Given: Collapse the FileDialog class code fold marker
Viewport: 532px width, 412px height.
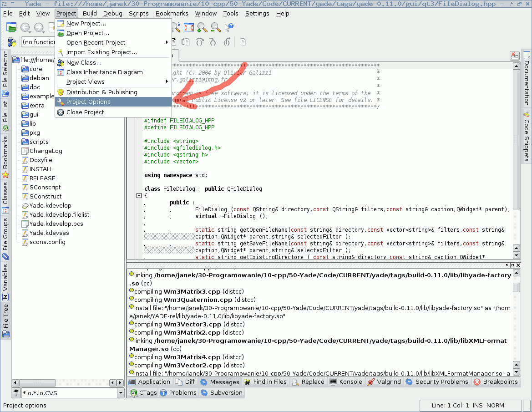Looking at the screenshot, I should tap(139, 196).
